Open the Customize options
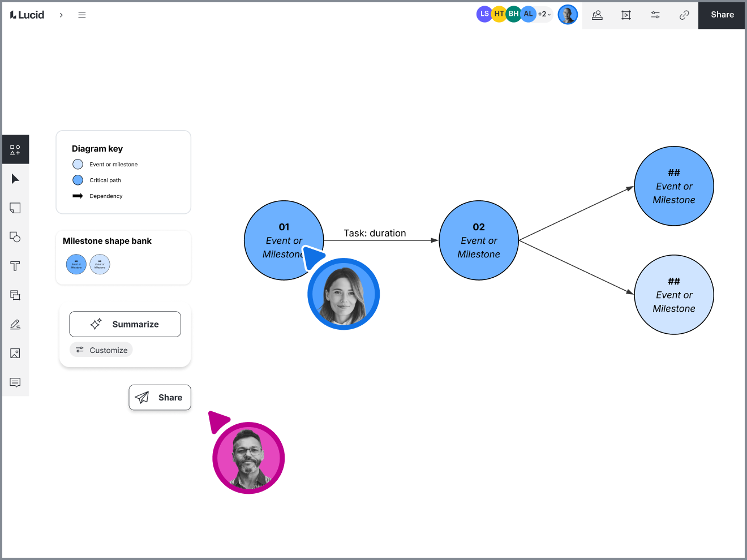Image resolution: width=747 pixels, height=560 pixels. click(x=101, y=350)
